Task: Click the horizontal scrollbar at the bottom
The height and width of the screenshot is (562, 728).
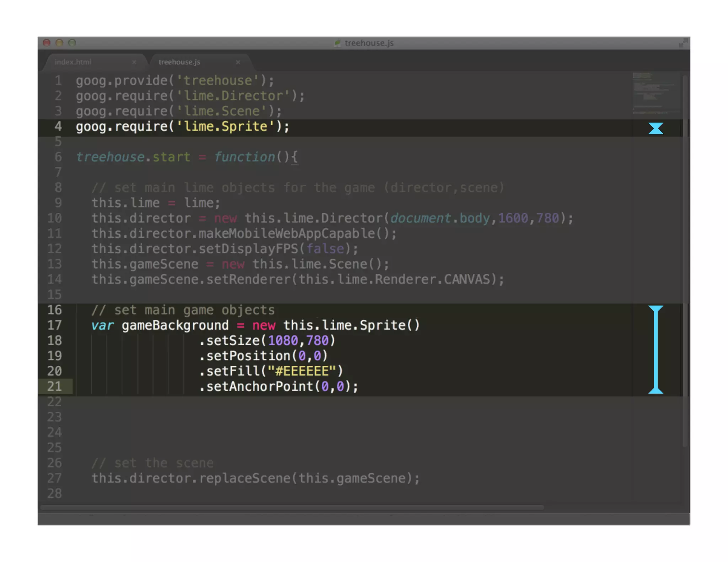Action: click(x=291, y=507)
